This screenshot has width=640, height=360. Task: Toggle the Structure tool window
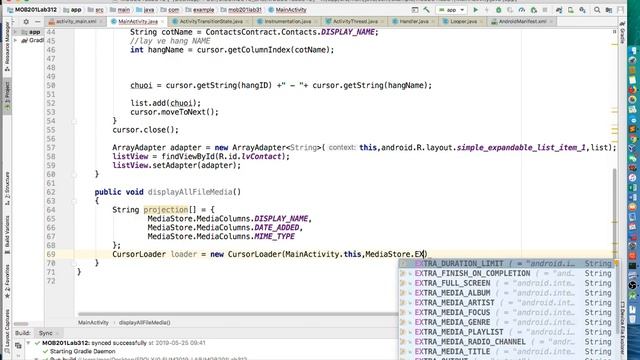pyautogui.click(x=7, y=188)
